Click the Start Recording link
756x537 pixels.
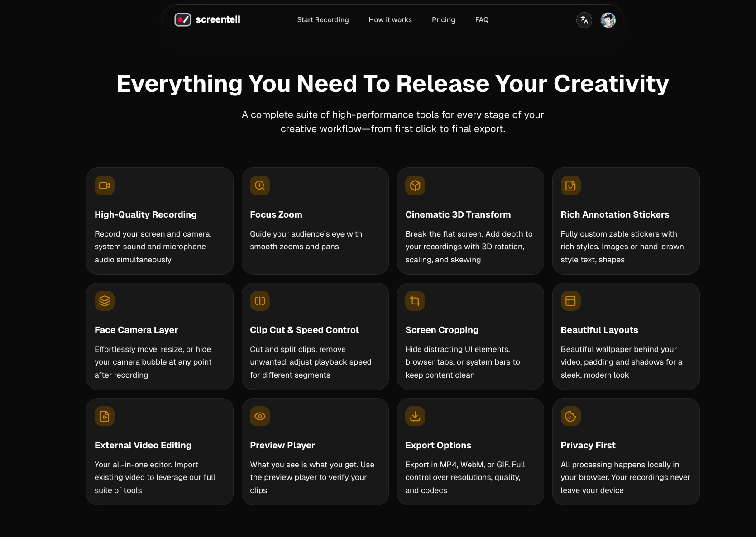pyautogui.click(x=322, y=20)
